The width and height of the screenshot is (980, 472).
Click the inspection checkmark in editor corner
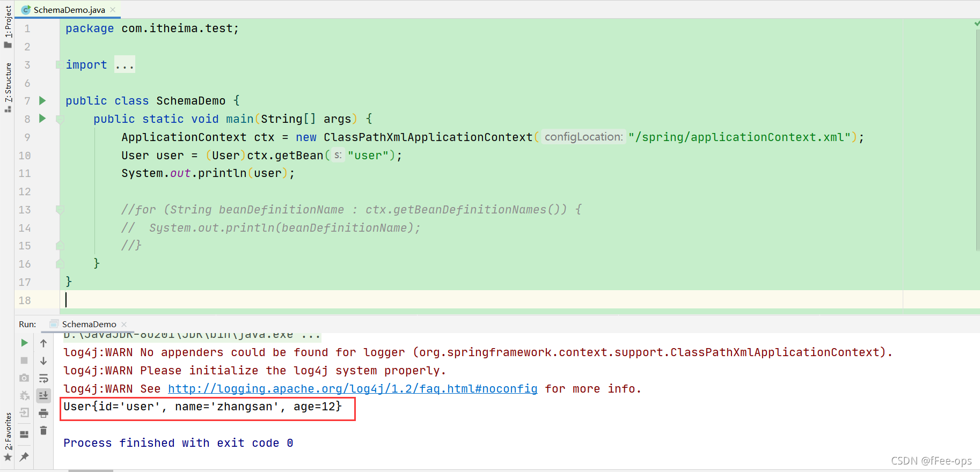pyautogui.click(x=976, y=24)
